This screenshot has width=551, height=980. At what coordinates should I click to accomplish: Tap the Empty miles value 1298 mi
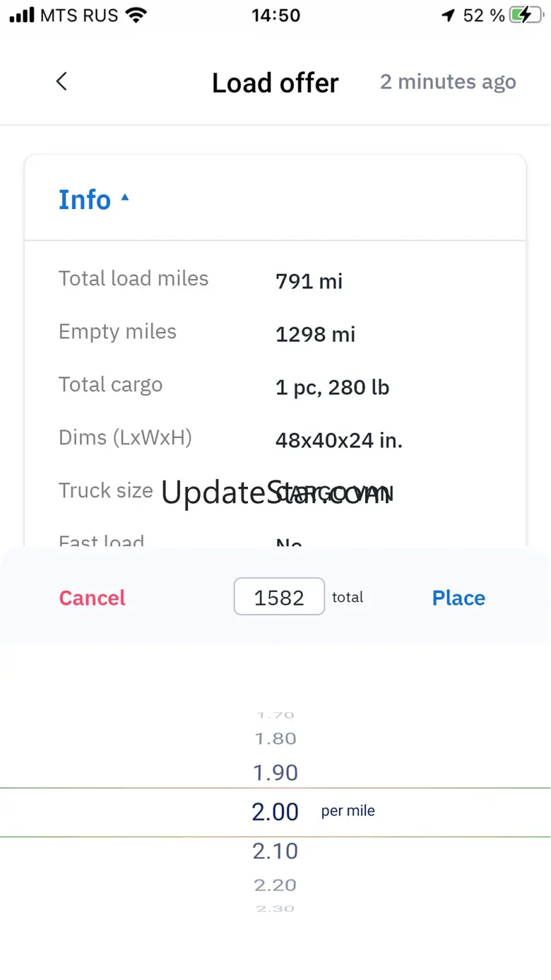(x=315, y=334)
